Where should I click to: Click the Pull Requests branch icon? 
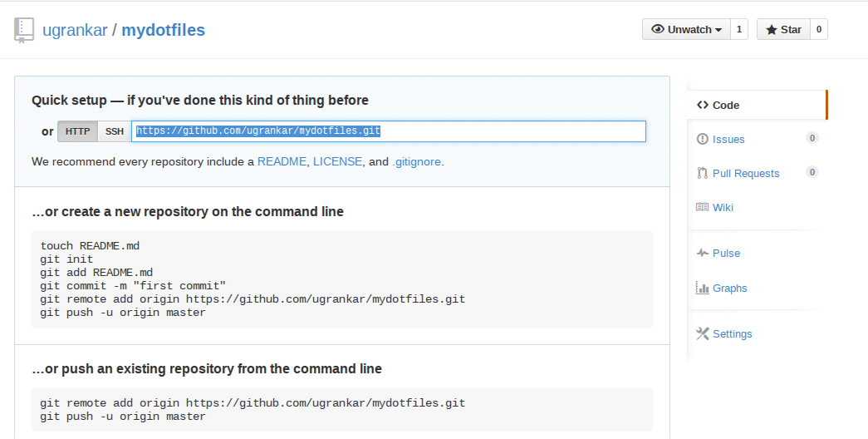click(703, 174)
